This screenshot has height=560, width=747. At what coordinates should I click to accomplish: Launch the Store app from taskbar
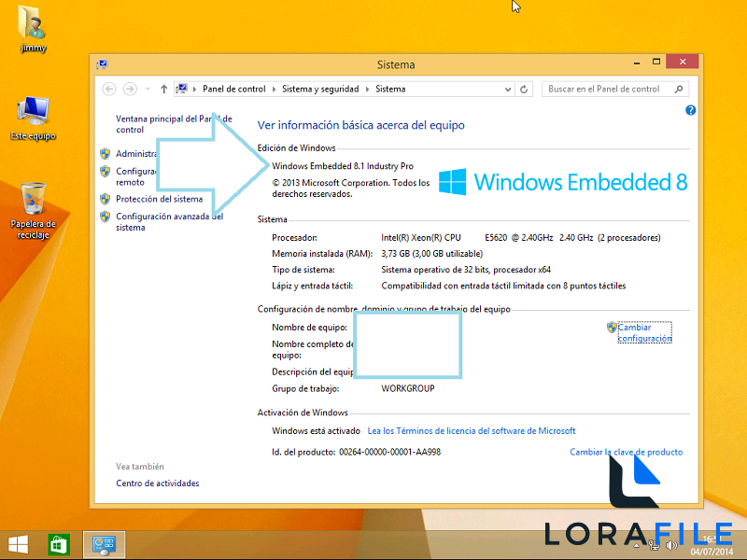[59, 544]
